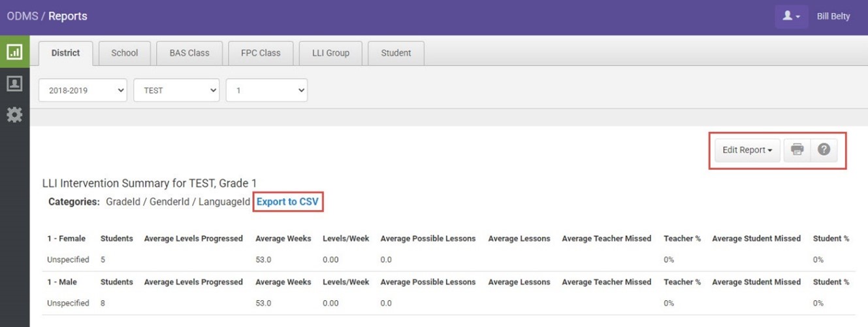Viewport: 868px width, 327px height.
Task: Click the "1 - Male" group label
Action: pyautogui.click(x=64, y=282)
